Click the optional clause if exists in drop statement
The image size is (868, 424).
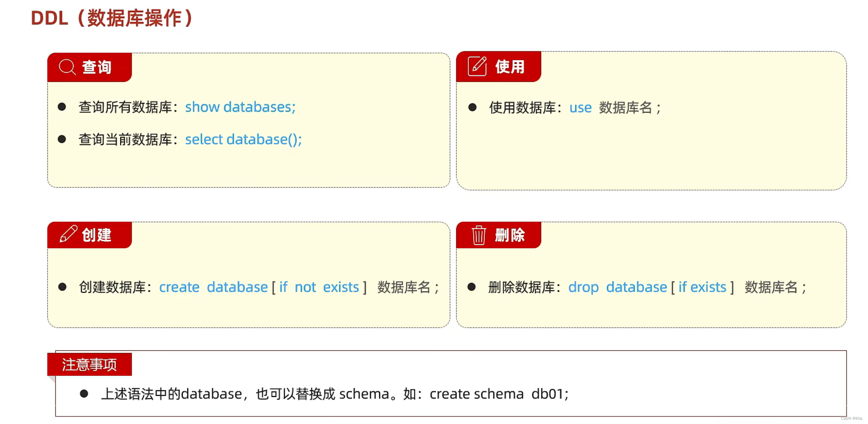click(x=703, y=287)
